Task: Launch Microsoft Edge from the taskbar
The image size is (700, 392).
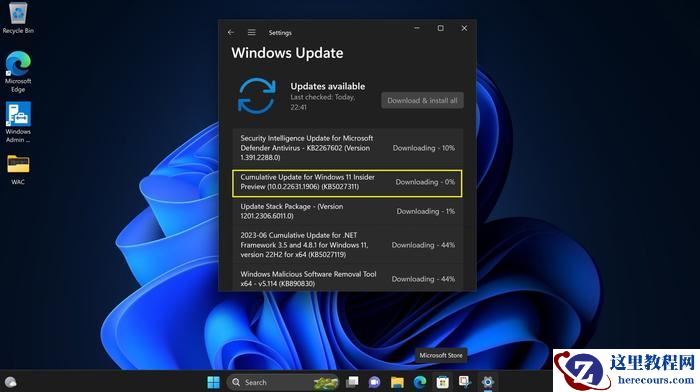Action: (x=420, y=382)
